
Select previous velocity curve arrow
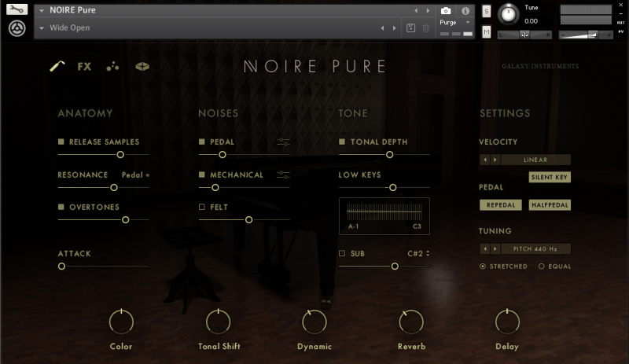coord(484,160)
